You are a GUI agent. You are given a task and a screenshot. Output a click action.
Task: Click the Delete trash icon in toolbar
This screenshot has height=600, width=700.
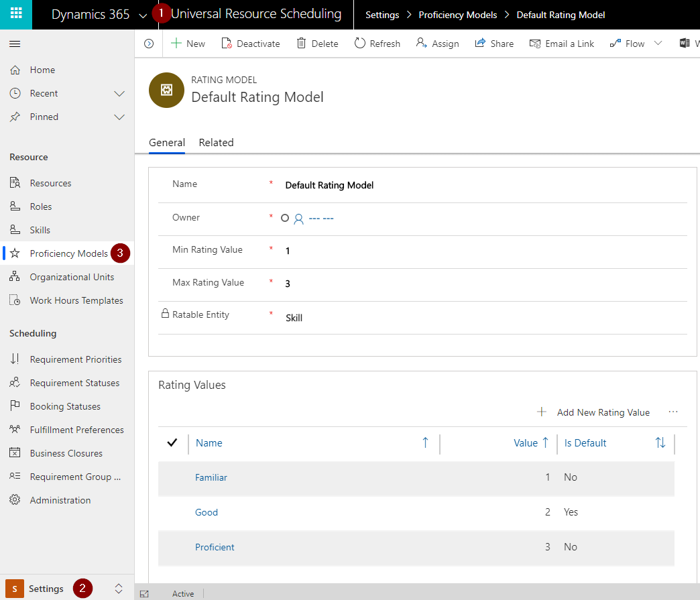click(x=302, y=44)
